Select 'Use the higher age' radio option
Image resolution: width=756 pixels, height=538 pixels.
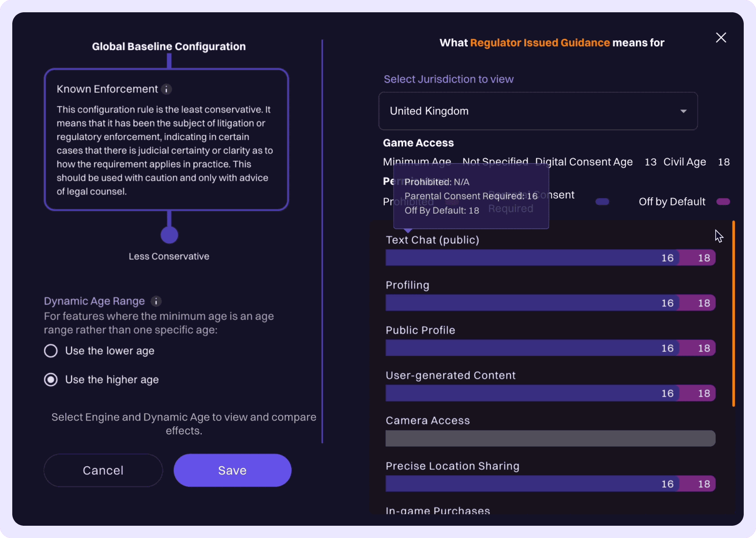(x=51, y=380)
